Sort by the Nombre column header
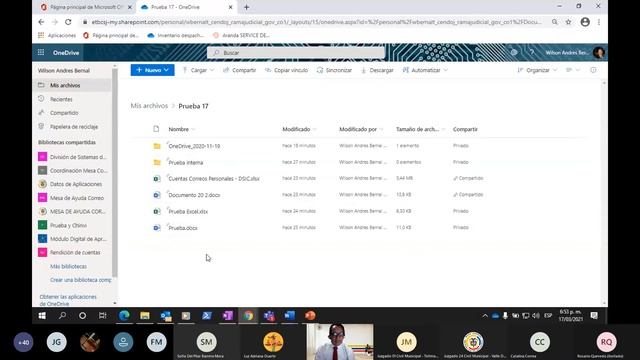 coord(179,129)
